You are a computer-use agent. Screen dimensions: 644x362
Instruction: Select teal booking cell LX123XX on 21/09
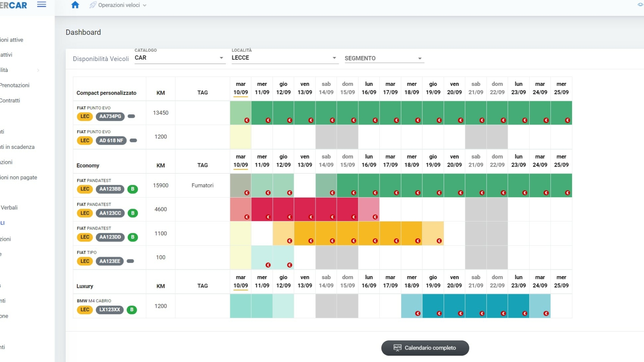(476, 306)
